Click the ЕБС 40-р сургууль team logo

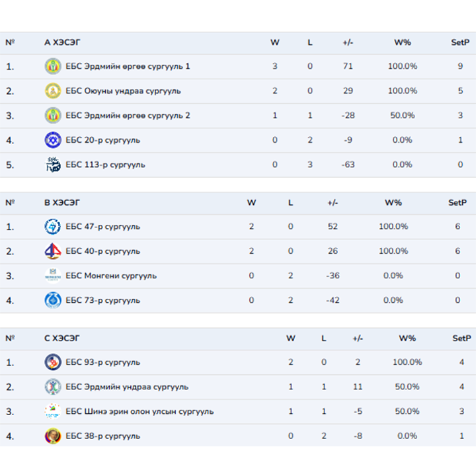tap(53, 251)
